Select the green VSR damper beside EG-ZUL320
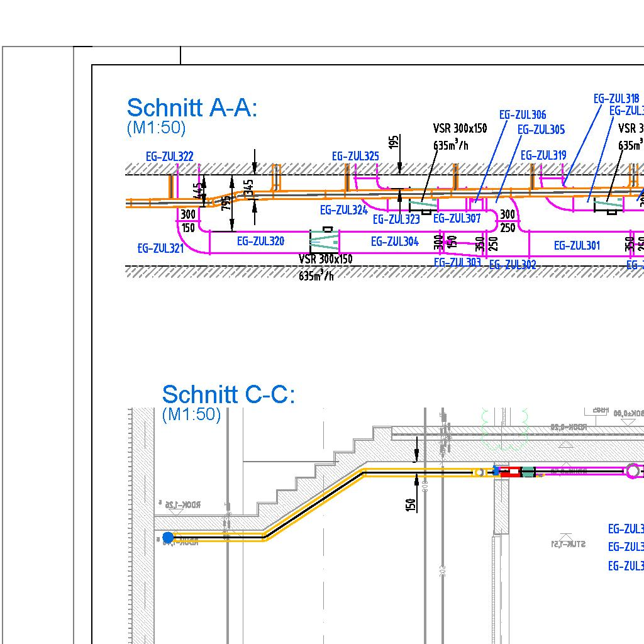644x644 pixels. point(324,241)
